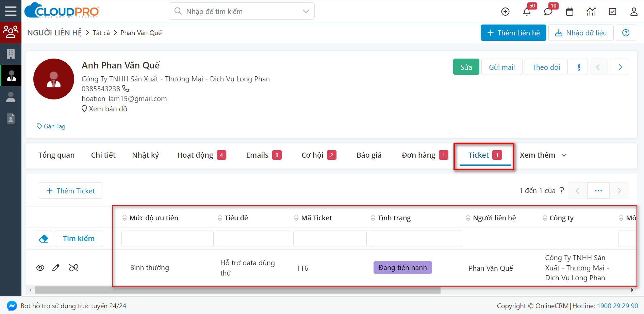Open the chat messages icon
The image size is (644, 314).
pos(548,12)
